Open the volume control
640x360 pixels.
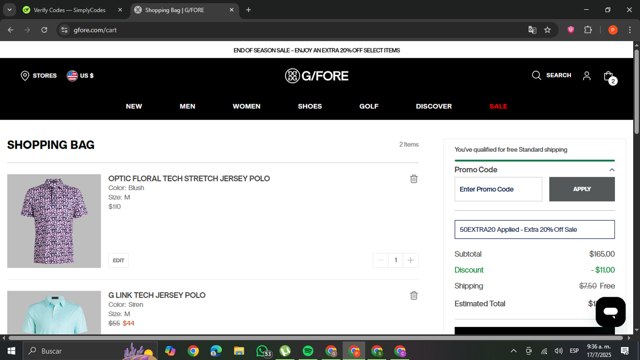[x=559, y=351]
